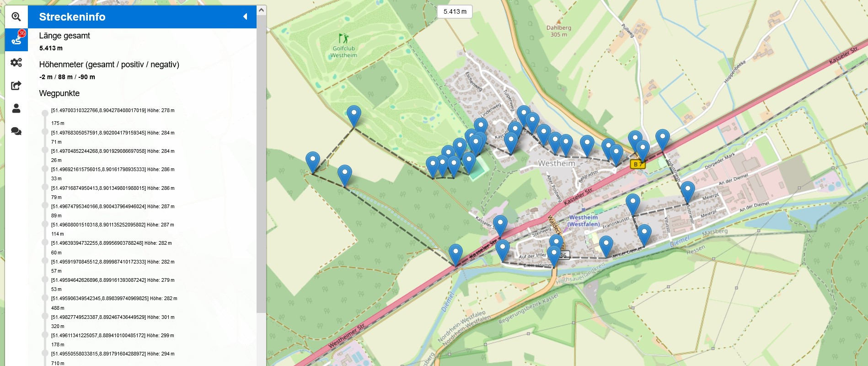Open the user profile icon
This screenshot has width=868, height=366.
16,108
